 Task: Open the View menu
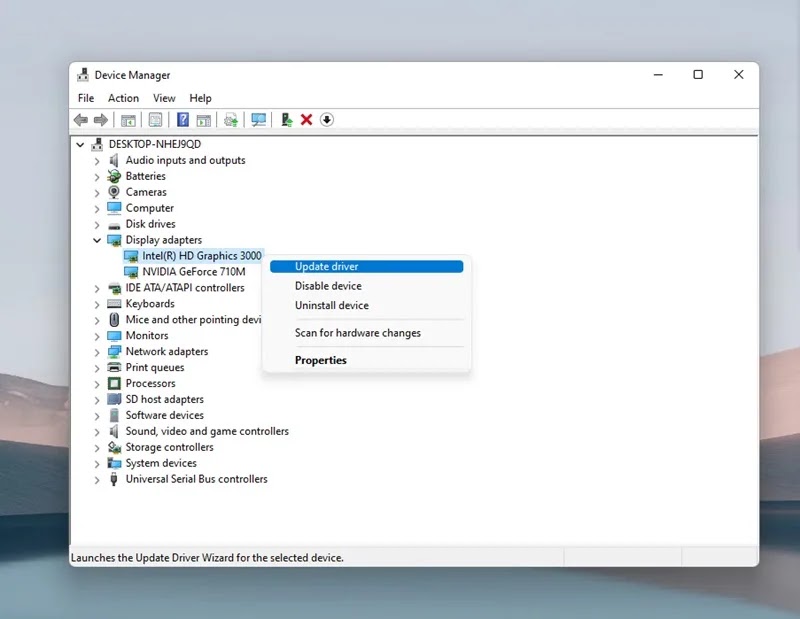coord(164,98)
